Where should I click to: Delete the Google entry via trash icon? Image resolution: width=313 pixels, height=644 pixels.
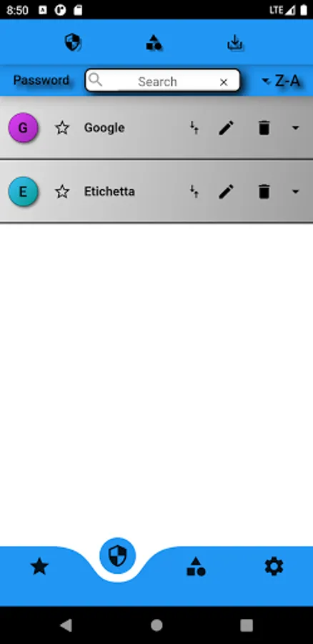264,128
